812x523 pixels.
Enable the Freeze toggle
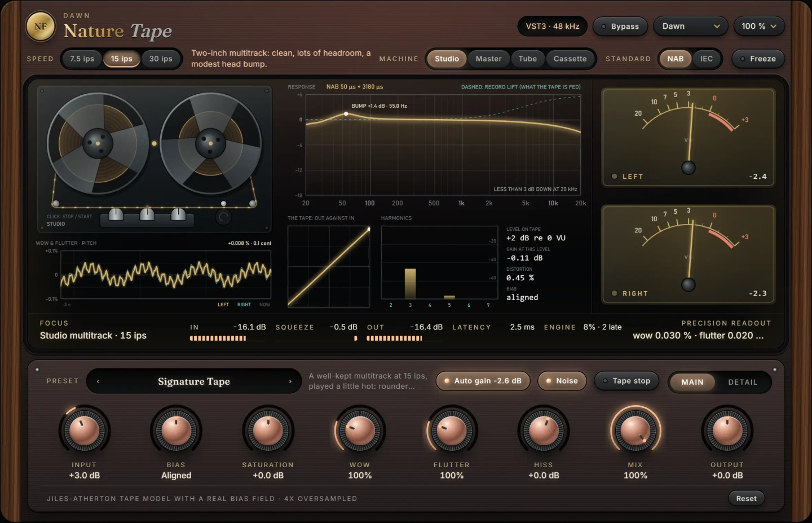(758, 59)
